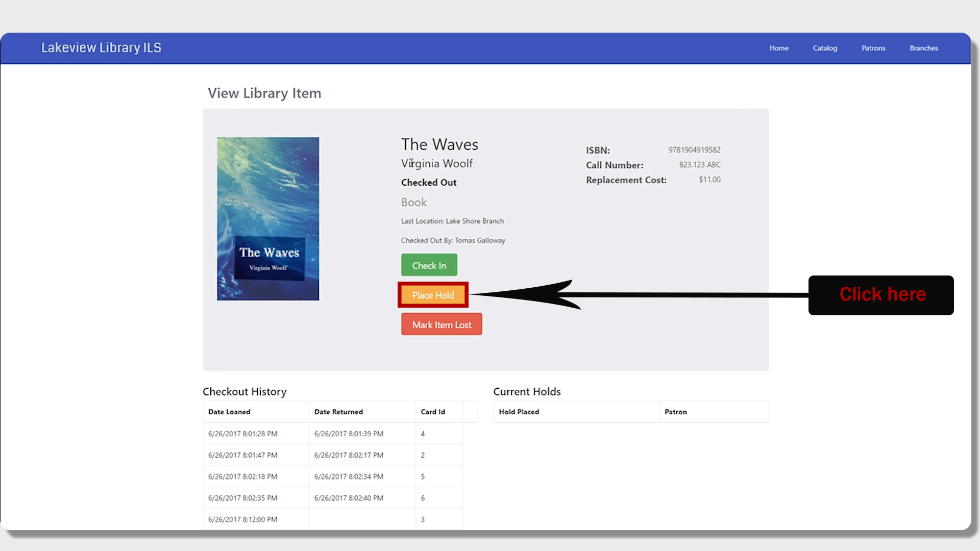Click the 'Checked Out' status text
Viewport: 980px width, 551px height.
429,183
